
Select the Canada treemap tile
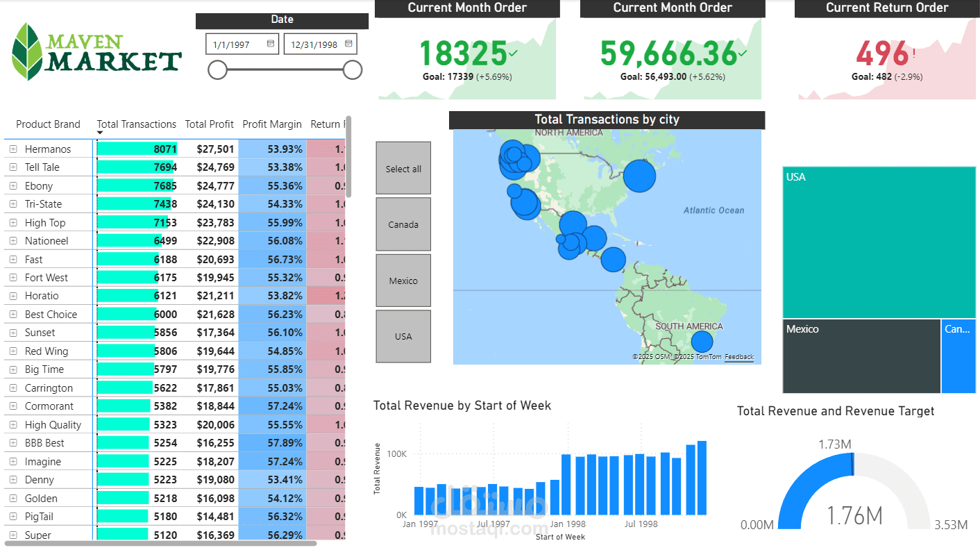958,356
